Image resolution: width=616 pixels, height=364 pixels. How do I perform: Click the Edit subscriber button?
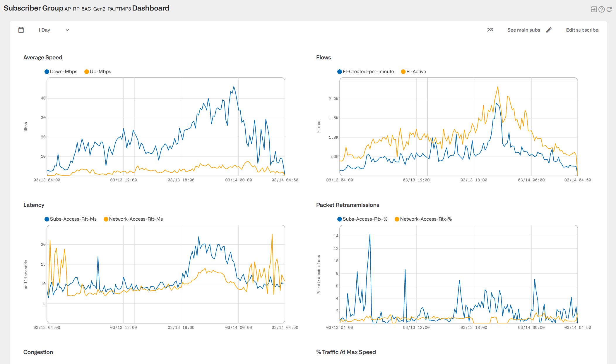[x=582, y=30]
